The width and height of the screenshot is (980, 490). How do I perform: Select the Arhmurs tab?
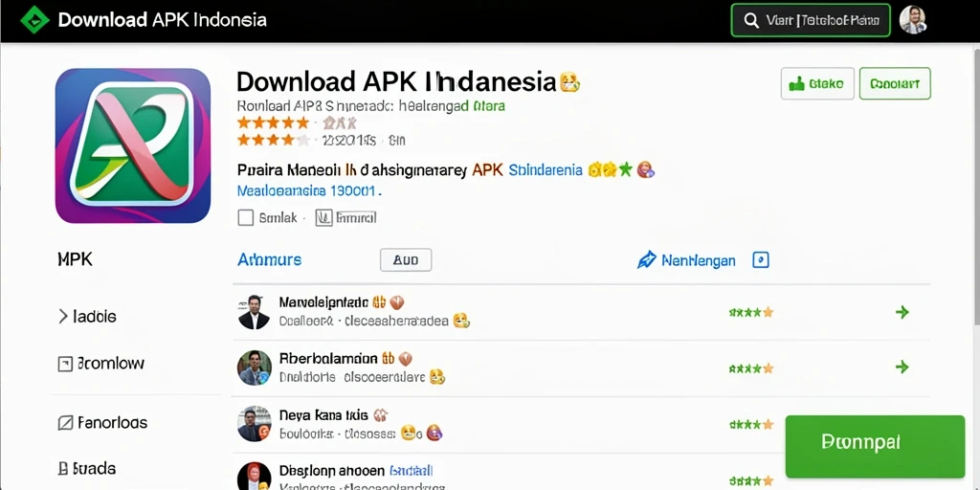(269, 259)
